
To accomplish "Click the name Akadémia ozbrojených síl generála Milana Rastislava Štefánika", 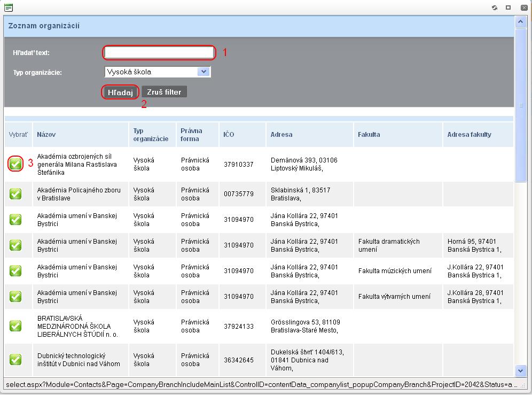I will (x=77, y=165).
